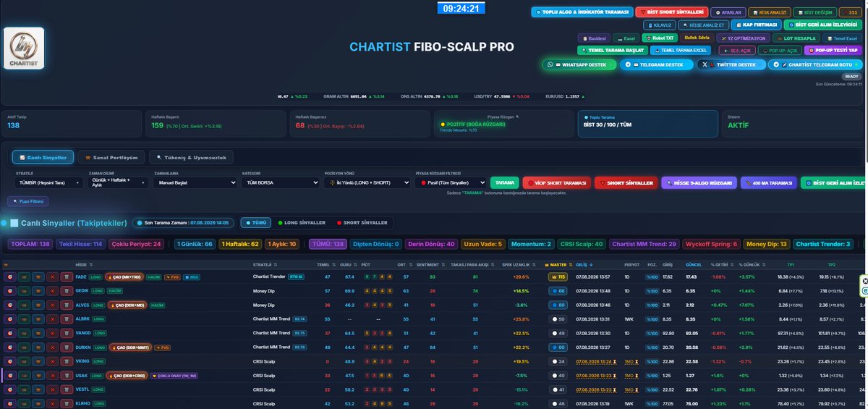Start VİOP SHORT TARAMASI

(x=556, y=183)
